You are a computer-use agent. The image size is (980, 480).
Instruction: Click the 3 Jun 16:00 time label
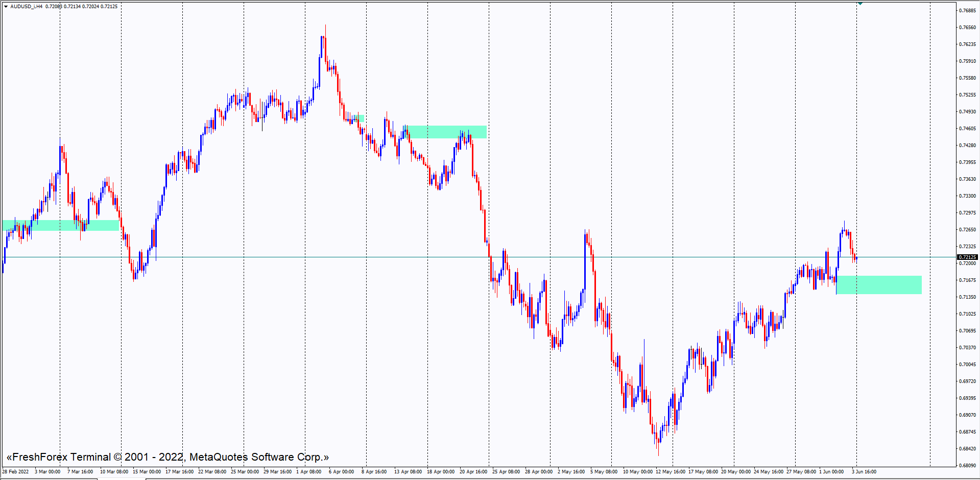[864, 472]
